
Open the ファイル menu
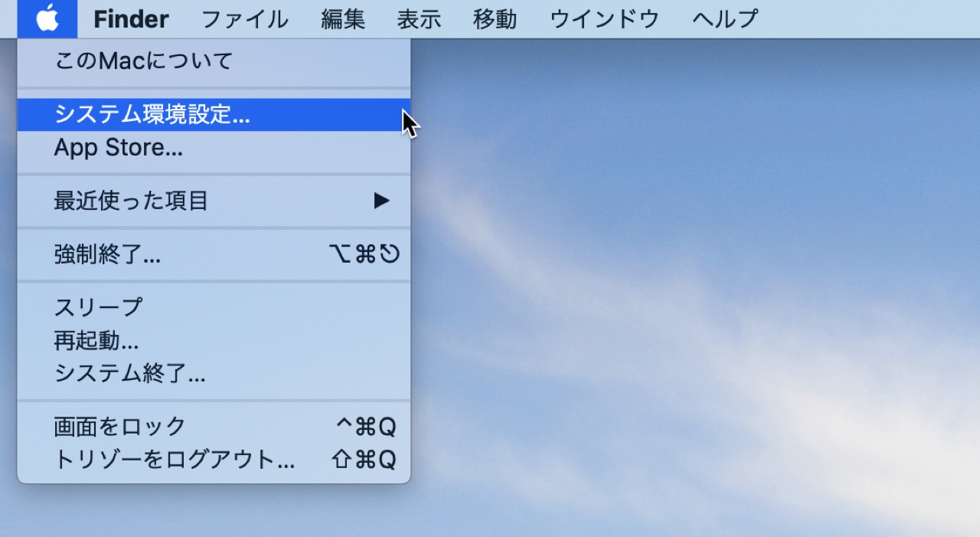click(x=245, y=19)
